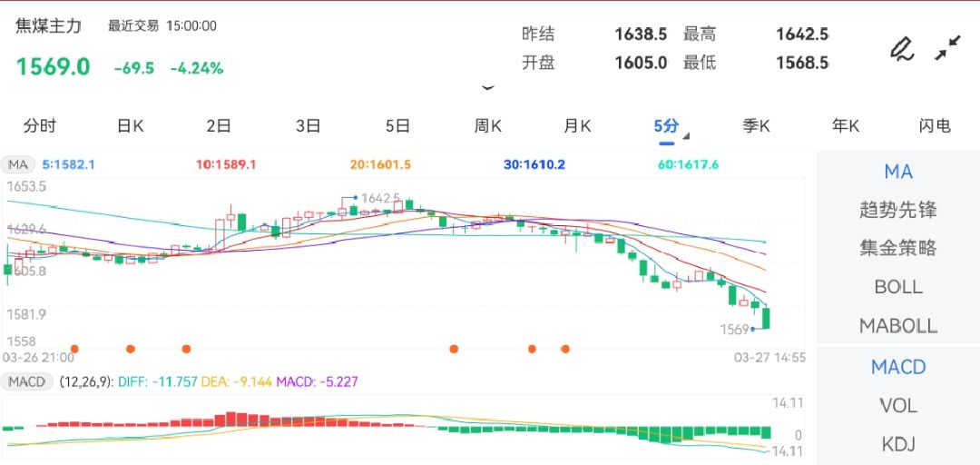Tap the 1642.5 high price marker on the chart
The height and width of the screenshot is (465, 980).
pos(379,198)
